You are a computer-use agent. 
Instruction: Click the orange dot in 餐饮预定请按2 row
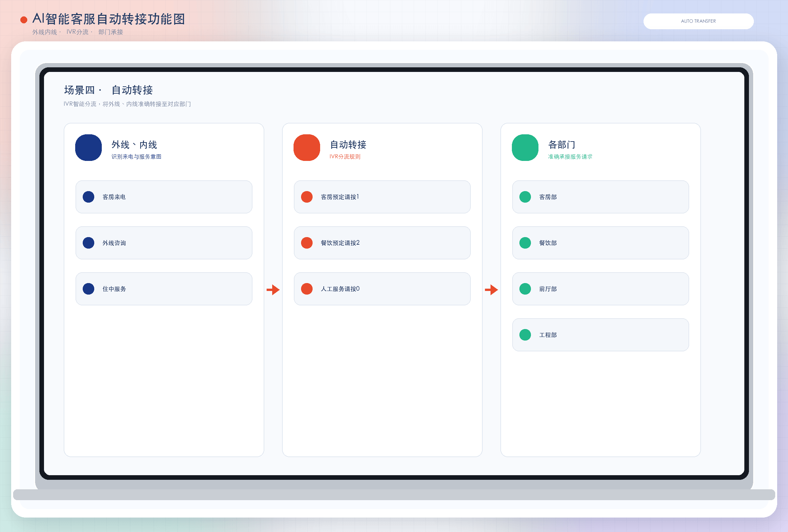coord(307,243)
